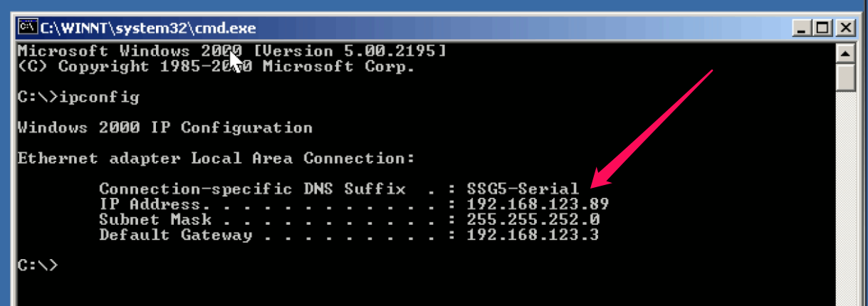Click the subnet mask value 255.255.252.0
The image size is (868, 306).
click(x=533, y=219)
